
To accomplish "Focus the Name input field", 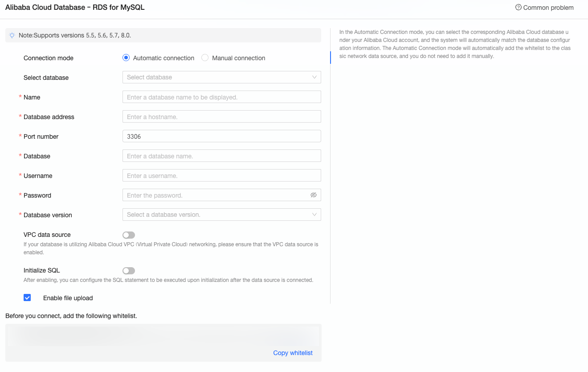I will coord(221,97).
